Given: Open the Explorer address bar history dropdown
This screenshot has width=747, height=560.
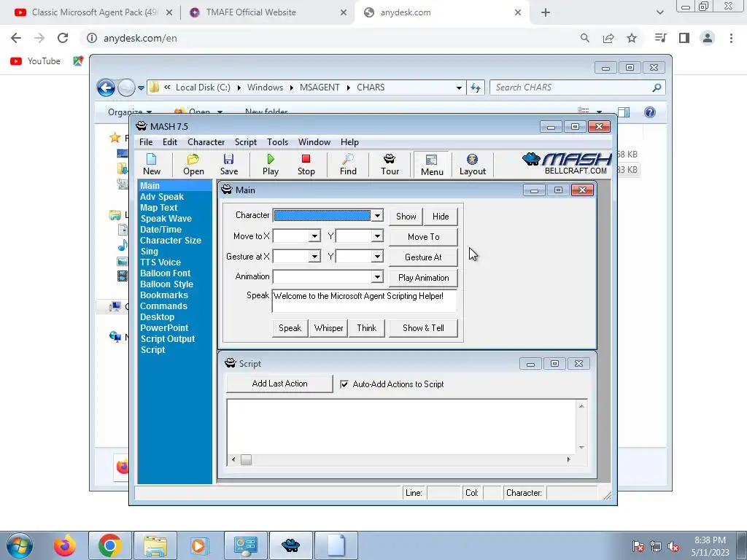Looking at the screenshot, I should [x=459, y=87].
